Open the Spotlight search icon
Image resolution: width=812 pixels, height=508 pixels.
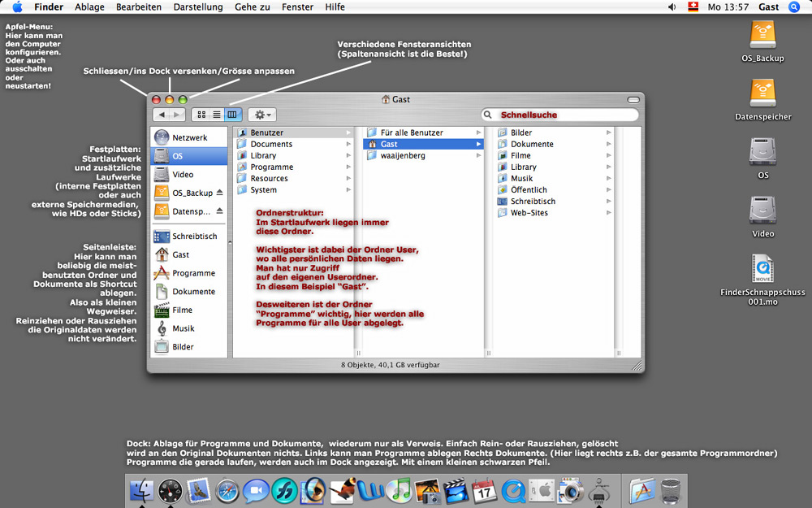point(794,7)
